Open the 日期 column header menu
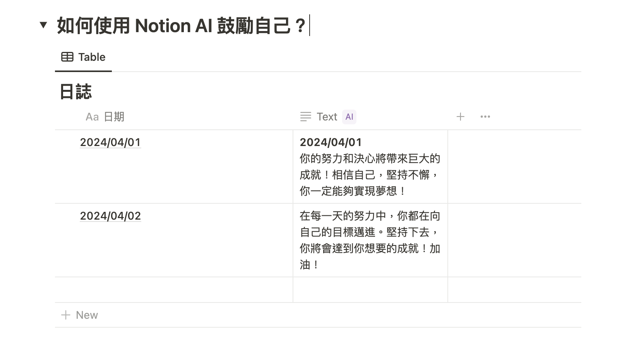 [174, 117]
